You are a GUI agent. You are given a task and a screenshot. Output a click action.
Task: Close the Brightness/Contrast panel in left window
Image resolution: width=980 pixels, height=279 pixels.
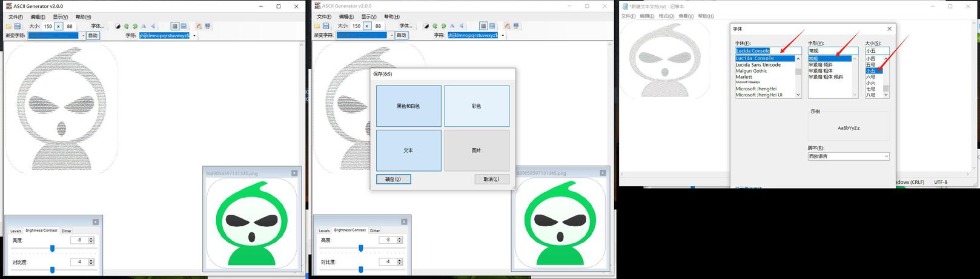(96, 222)
